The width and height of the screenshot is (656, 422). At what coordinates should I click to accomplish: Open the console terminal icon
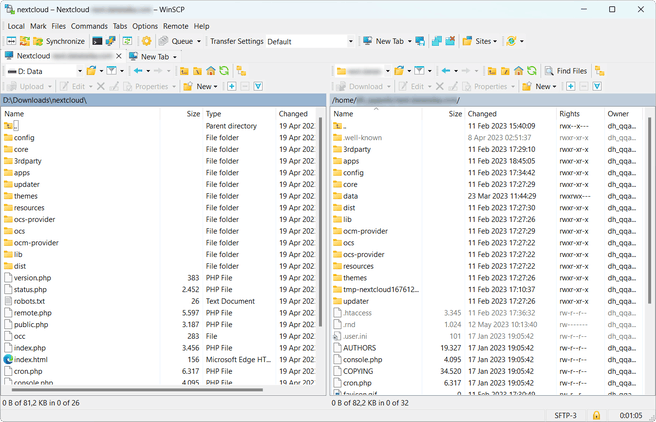pos(97,41)
